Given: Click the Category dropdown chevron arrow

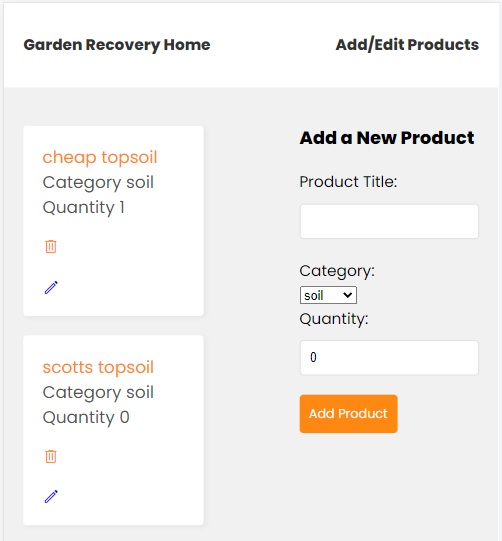Looking at the screenshot, I should (348, 295).
